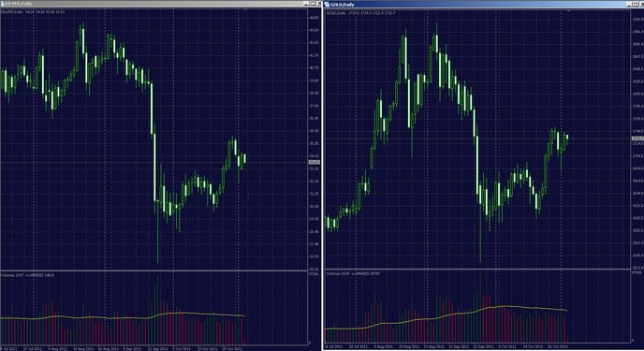Click the GOLD,Daily OHLC label in chart

[360, 13]
